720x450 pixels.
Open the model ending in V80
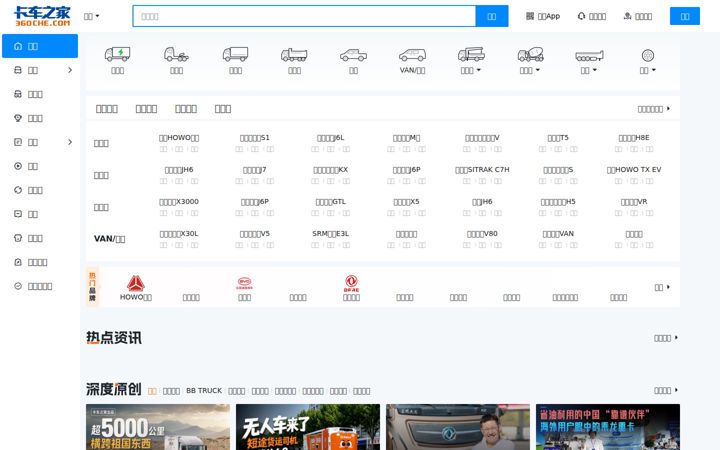[482, 234]
